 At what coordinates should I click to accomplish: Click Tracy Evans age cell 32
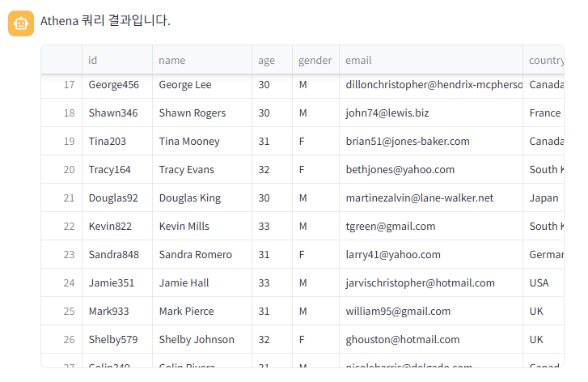273,170
